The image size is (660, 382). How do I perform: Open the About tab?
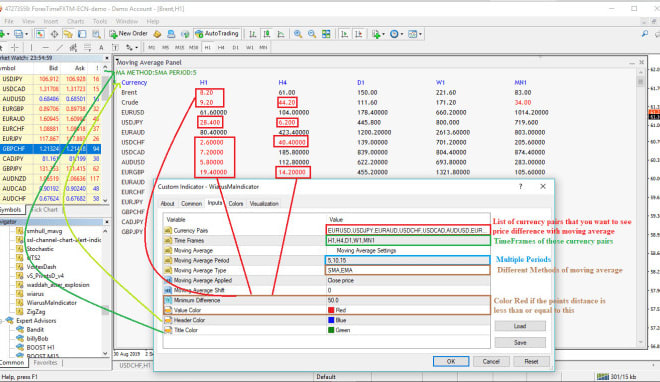click(167, 204)
